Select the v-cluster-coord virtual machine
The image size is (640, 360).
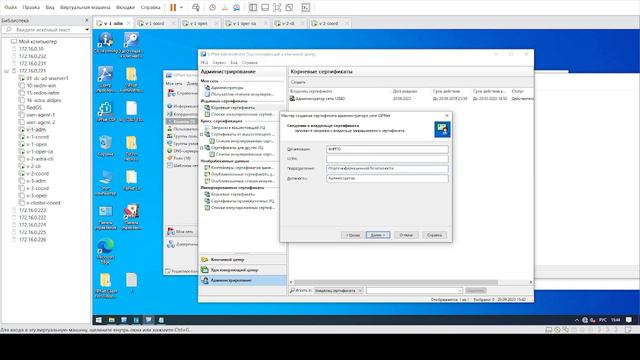43,203
